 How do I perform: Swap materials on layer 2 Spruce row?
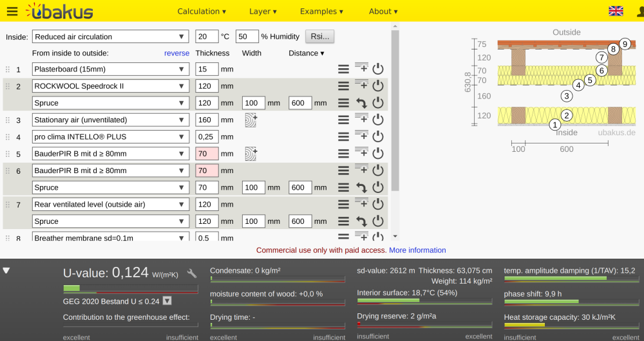pos(361,103)
